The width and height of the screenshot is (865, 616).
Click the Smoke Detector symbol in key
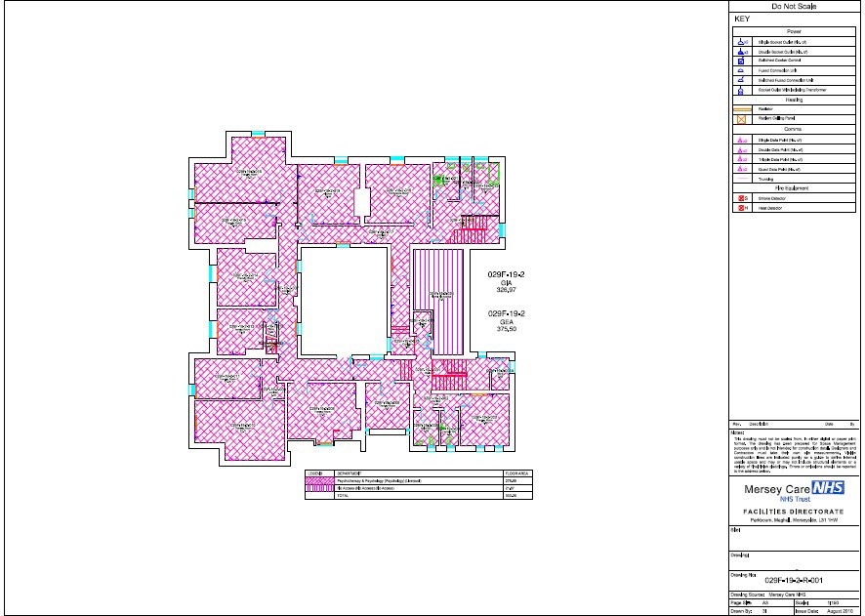(741, 198)
